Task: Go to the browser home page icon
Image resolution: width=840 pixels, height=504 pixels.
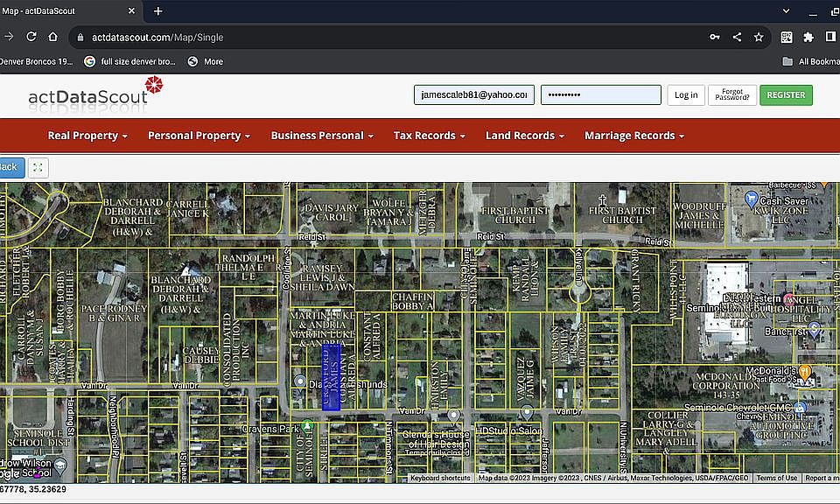Action: click(52, 37)
